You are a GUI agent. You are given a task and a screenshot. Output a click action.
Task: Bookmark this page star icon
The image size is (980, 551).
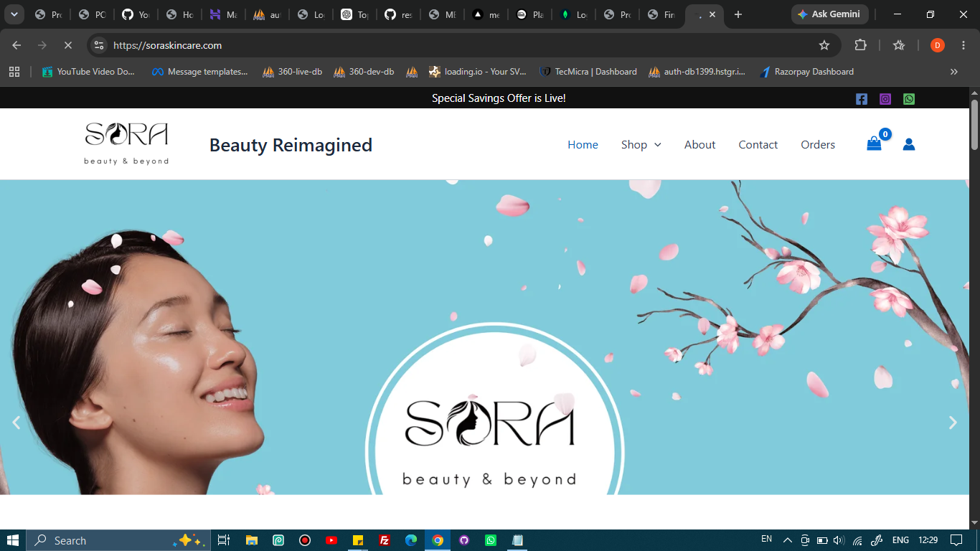[x=824, y=45]
